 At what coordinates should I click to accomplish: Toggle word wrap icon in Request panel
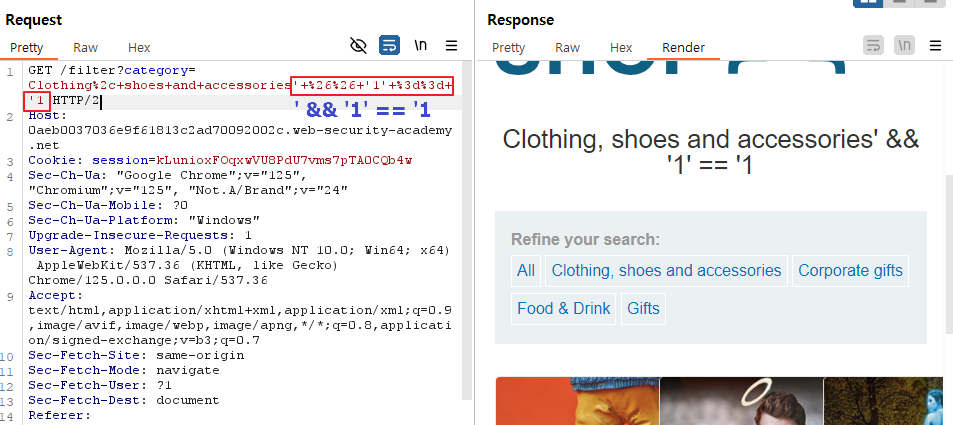(390, 46)
